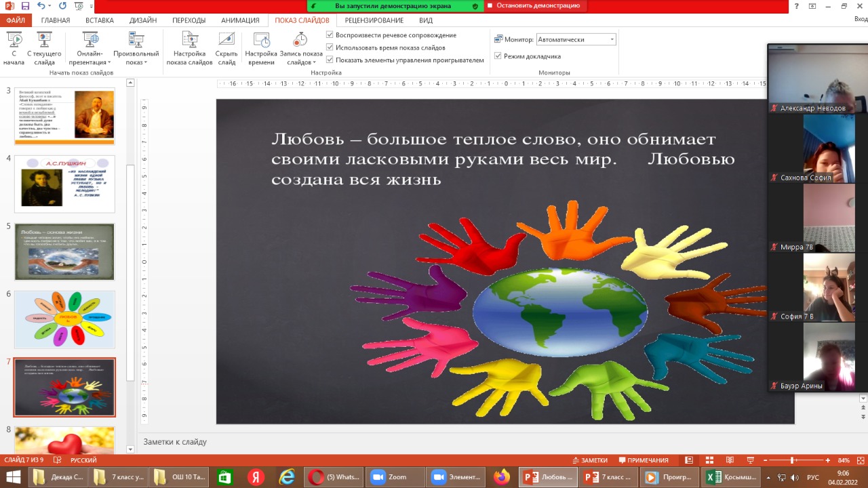Click Hide Slide (Скрыть слайд) icon
Viewport: 868px width, 488px height.
tap(226, 41)
